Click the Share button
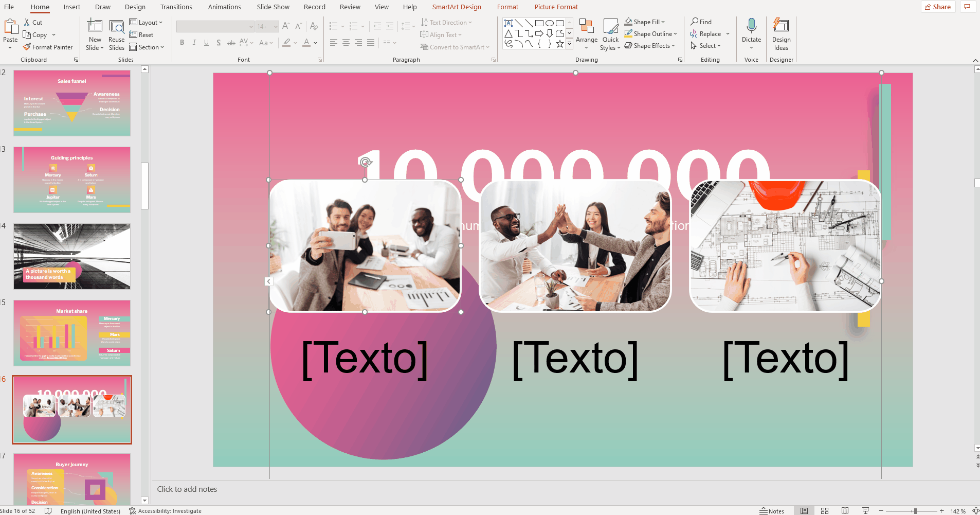The width and height of the screenshot is (980, 515). click(938, 7)
